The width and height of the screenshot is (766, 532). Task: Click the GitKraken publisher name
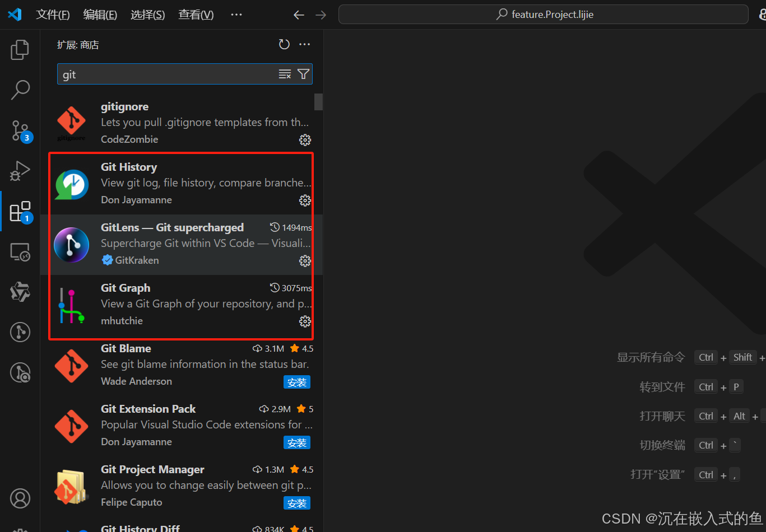point(137,260)
